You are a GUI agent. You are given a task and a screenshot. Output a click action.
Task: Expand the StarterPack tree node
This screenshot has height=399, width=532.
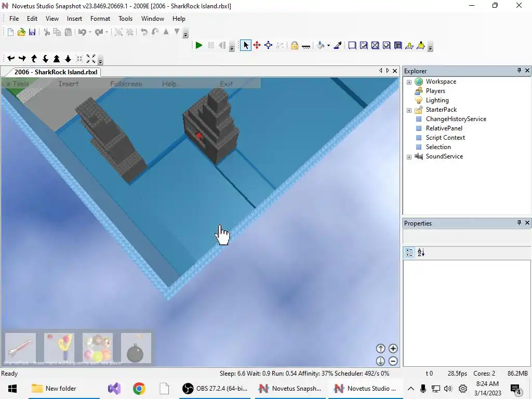(409, 110)
